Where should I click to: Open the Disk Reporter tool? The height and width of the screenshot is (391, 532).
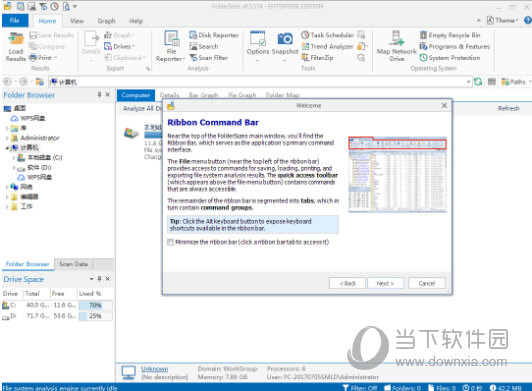(x=214, y=35)
